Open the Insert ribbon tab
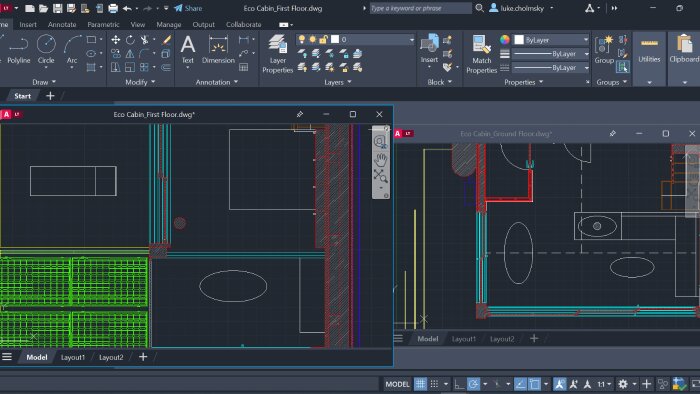Screen dimensions: 700x394 click(x=28, y=25)
